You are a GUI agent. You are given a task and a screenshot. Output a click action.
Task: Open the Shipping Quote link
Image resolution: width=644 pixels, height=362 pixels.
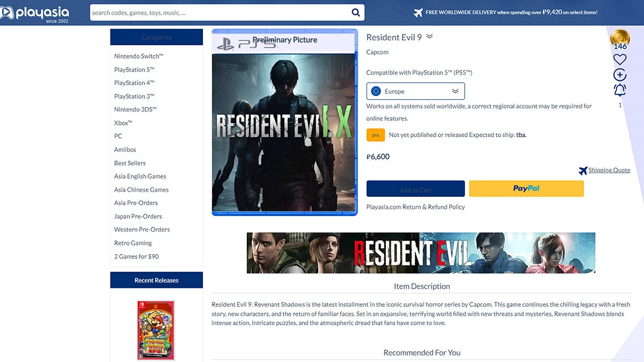point(609,171)
